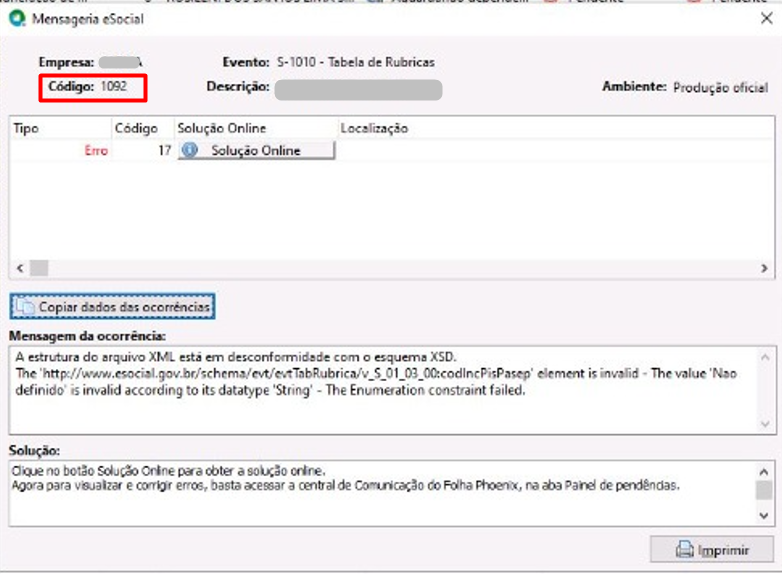Click the horizontal scrollbar thumb in the grid

39,268
